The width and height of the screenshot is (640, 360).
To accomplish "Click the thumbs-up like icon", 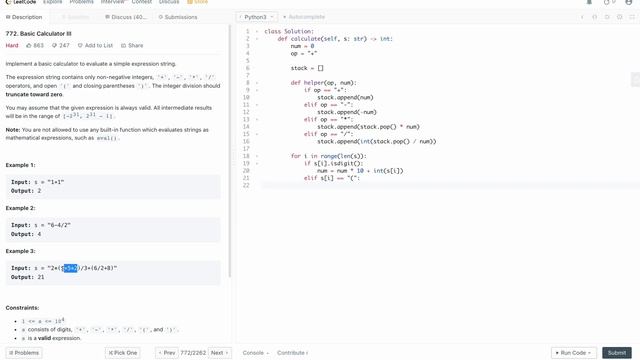I will [29, 45].
